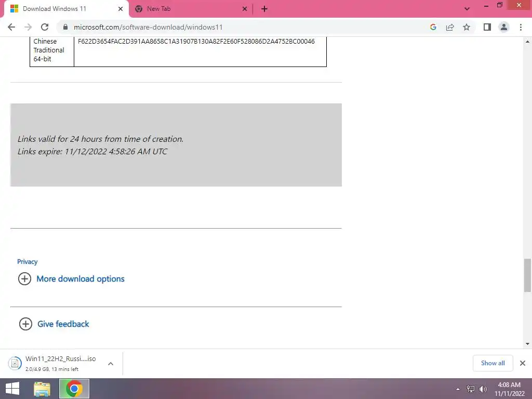Reload the Microsoft download page
Viewport: 532px width, 399px height.
click(x=45, y=27)
